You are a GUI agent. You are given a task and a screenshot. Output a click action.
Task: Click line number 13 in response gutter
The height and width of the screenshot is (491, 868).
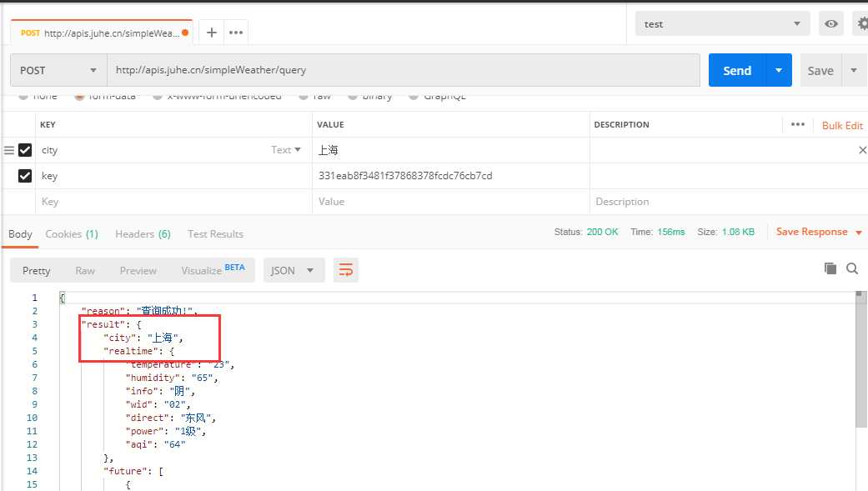pos(33,458)
